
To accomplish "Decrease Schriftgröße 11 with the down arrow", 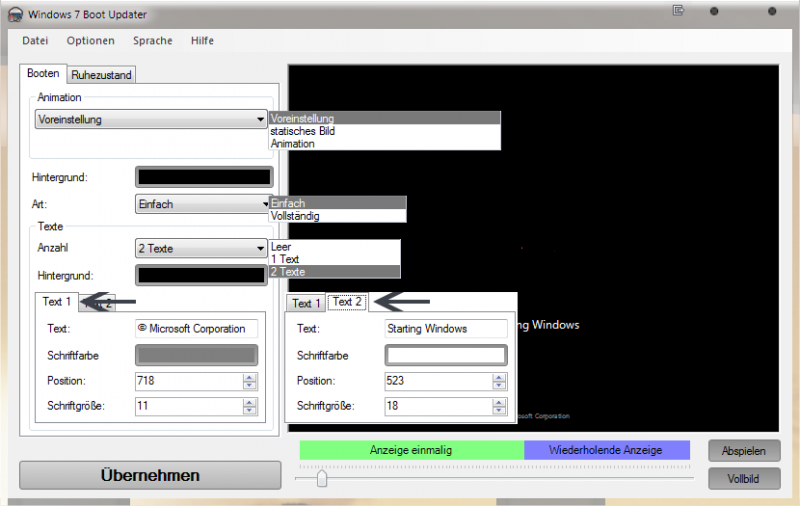I will point(249,411).
